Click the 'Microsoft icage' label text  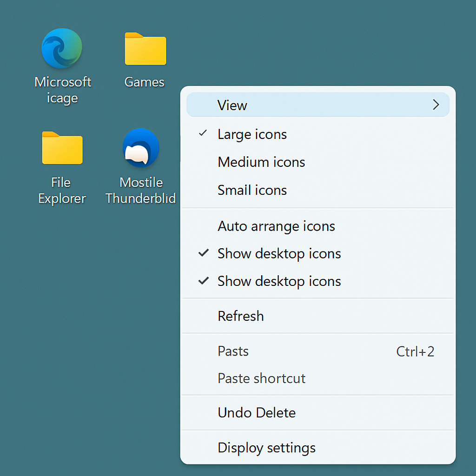click(63, 90)
